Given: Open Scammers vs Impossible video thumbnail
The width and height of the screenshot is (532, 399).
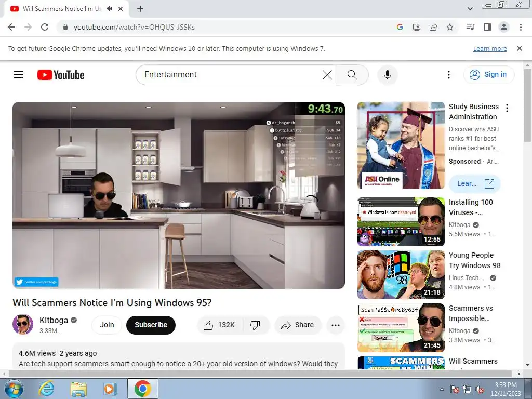Looking at the screenshot, I should (x=401, y=328).
